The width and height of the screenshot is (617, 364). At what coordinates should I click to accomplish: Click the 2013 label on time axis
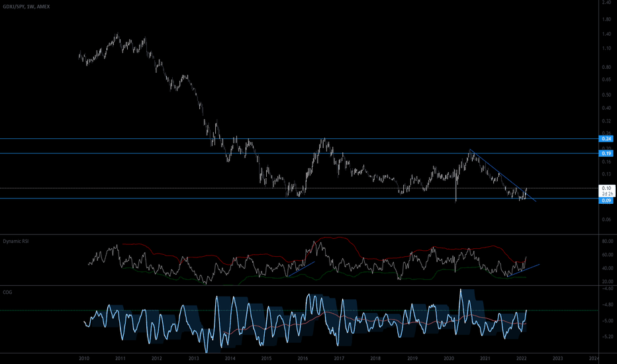193,359
